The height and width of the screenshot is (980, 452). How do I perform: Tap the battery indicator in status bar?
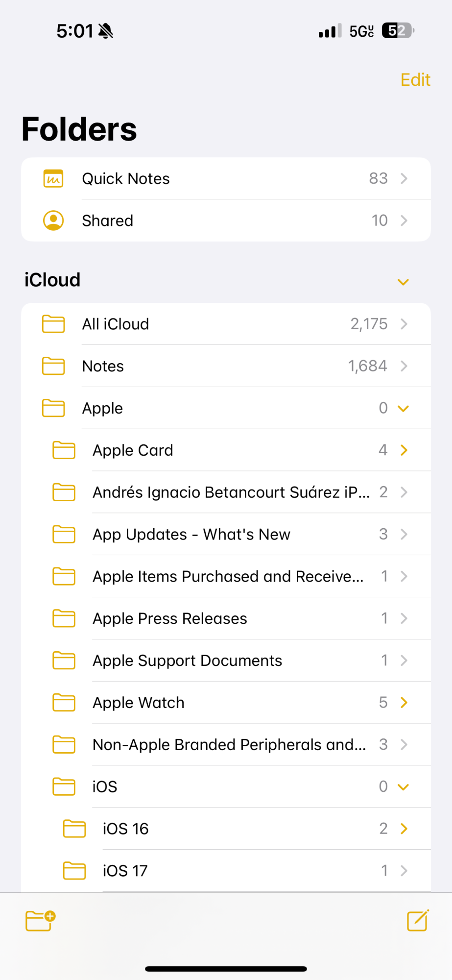[x=398, y=31]
